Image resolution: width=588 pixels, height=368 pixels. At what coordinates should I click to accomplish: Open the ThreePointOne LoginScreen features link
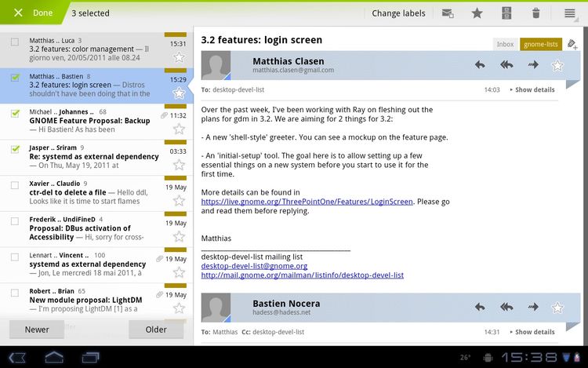click(307, 202)
